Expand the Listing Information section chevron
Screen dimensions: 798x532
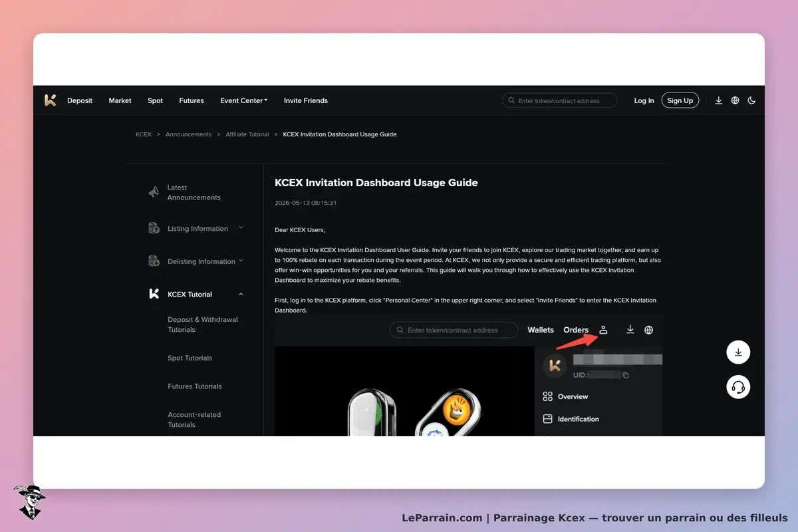[x=241, y=228]
